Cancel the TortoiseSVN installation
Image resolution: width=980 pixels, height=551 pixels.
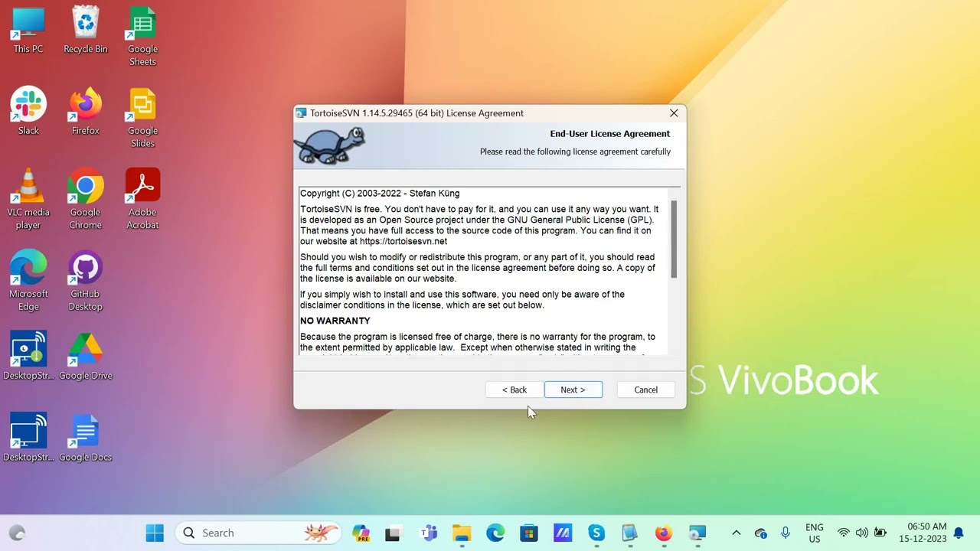[x=645, y=390]
